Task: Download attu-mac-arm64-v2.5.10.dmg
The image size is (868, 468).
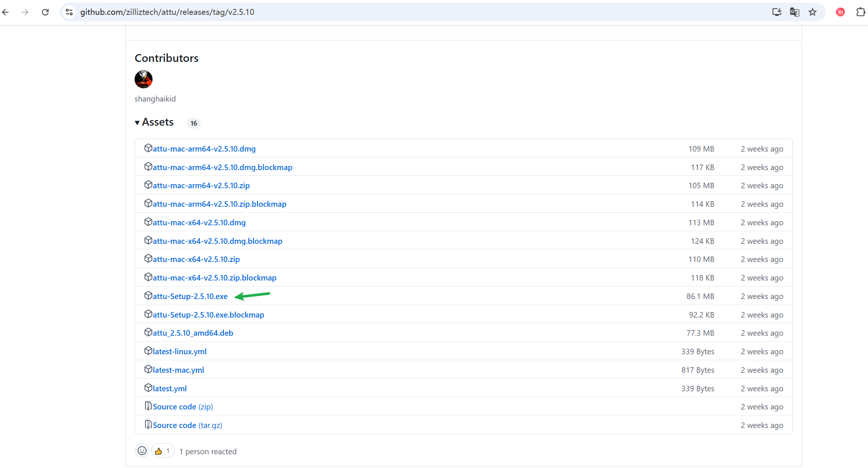Action: click(x=204, y=149)
